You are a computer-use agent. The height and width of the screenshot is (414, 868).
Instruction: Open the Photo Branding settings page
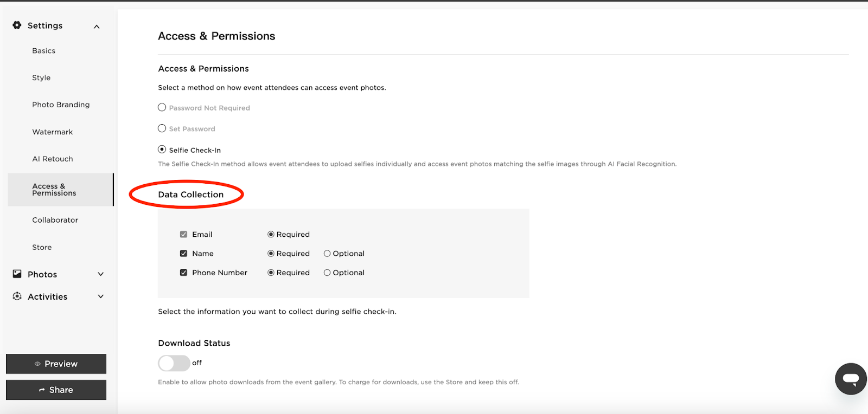(x=61, y=105)
